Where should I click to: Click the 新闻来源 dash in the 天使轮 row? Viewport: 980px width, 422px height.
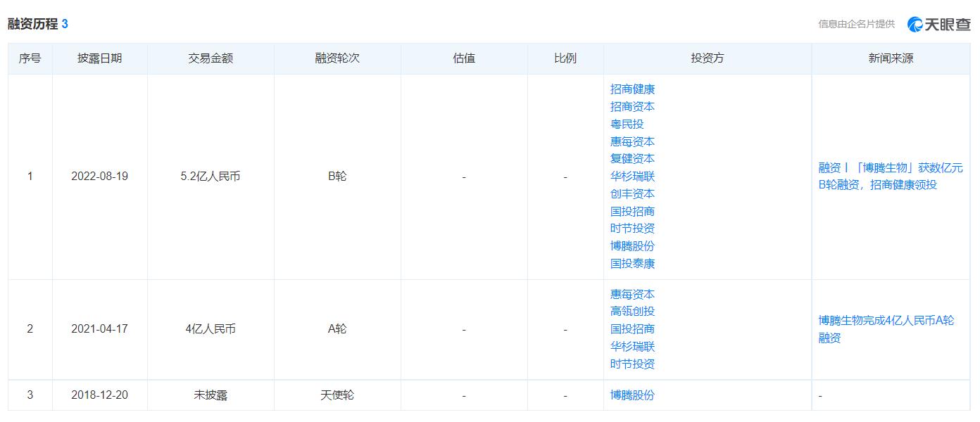tap(820, 396)
